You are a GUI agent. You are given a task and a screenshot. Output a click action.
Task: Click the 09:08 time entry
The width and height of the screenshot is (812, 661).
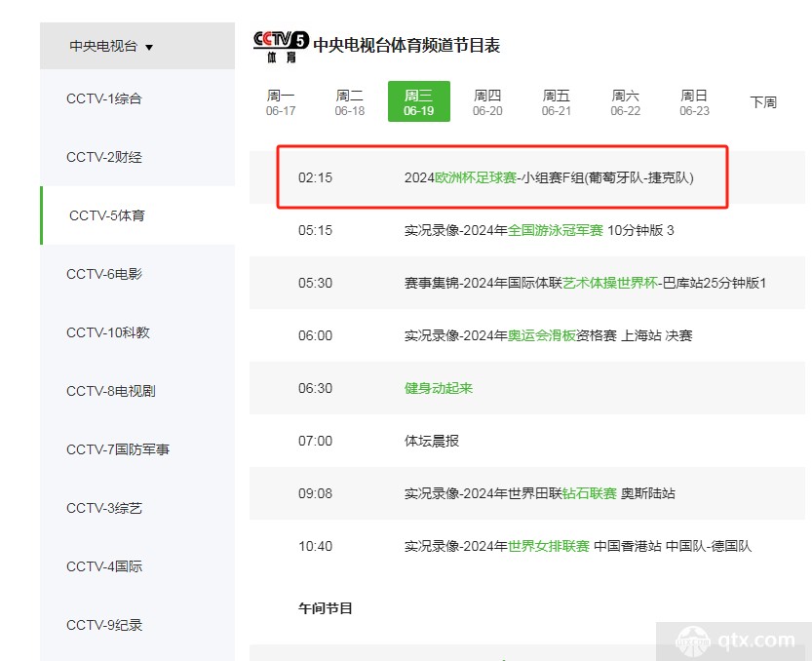click(316, 493)
